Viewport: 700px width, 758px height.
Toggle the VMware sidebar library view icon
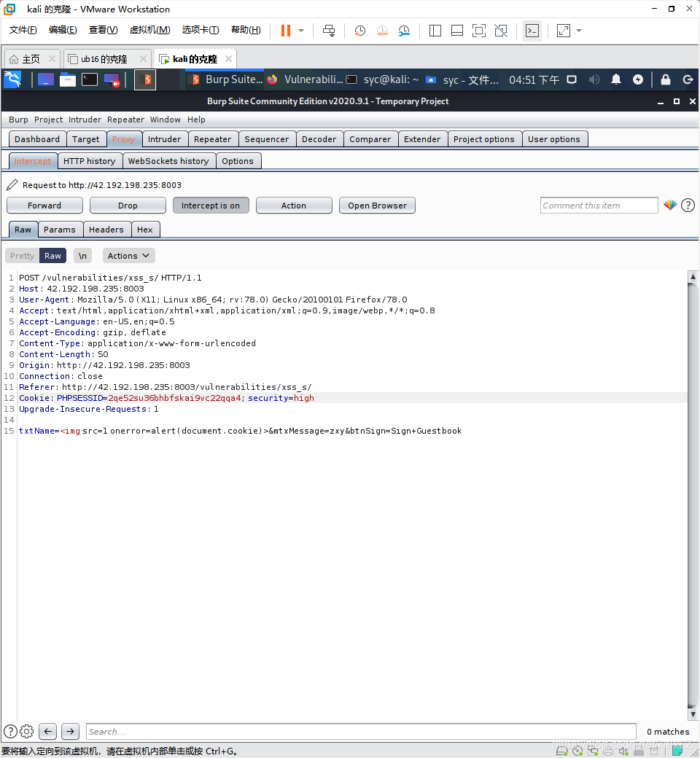435,31
